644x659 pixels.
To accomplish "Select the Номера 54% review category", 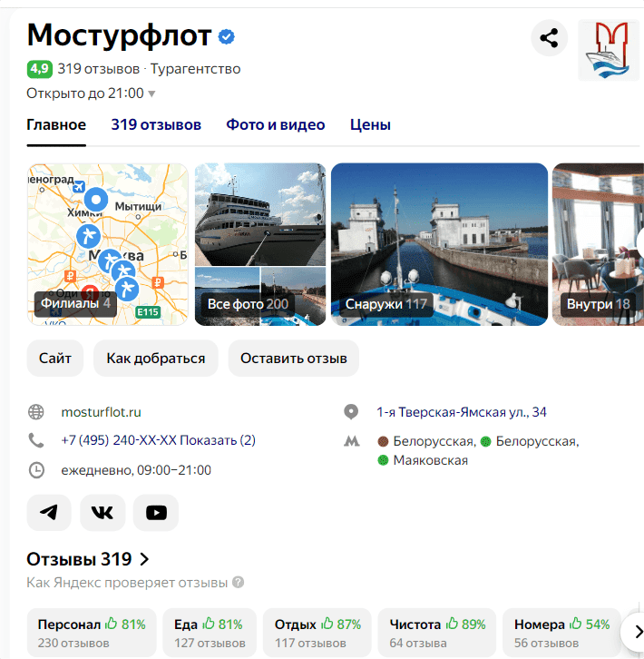I will 561,633.
